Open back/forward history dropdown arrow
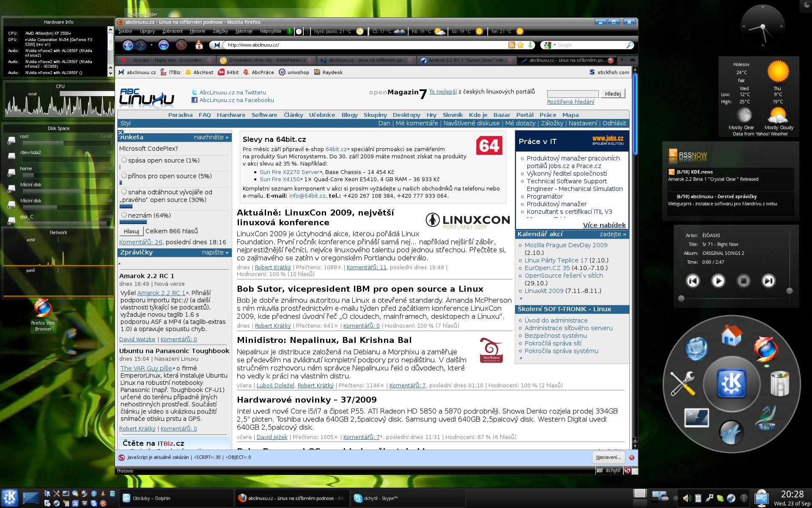The height and width of the screenshot is (508, 812). point(151,45)
